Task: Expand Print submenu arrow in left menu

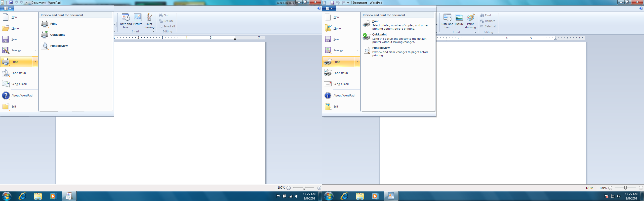Action: (x=35, y=62)
